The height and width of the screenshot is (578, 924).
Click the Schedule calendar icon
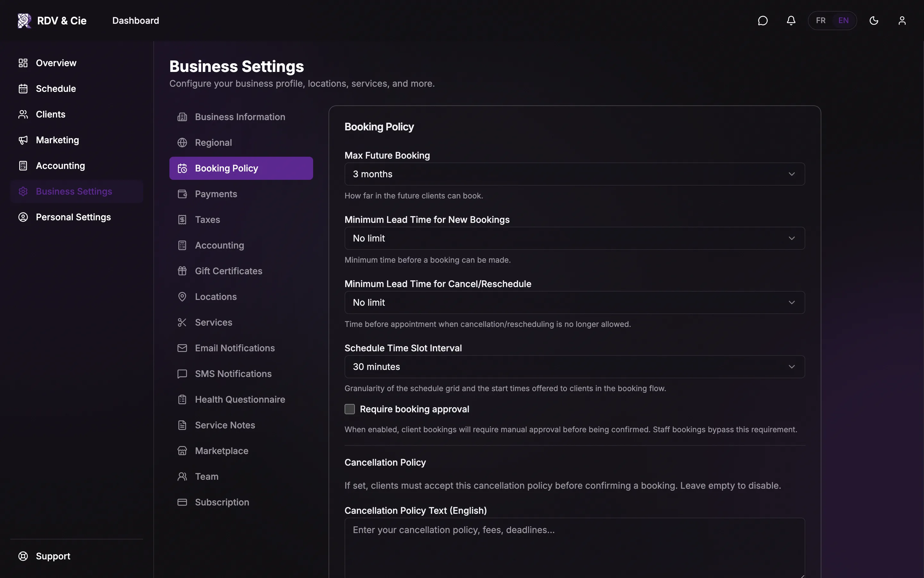[23, 89]
